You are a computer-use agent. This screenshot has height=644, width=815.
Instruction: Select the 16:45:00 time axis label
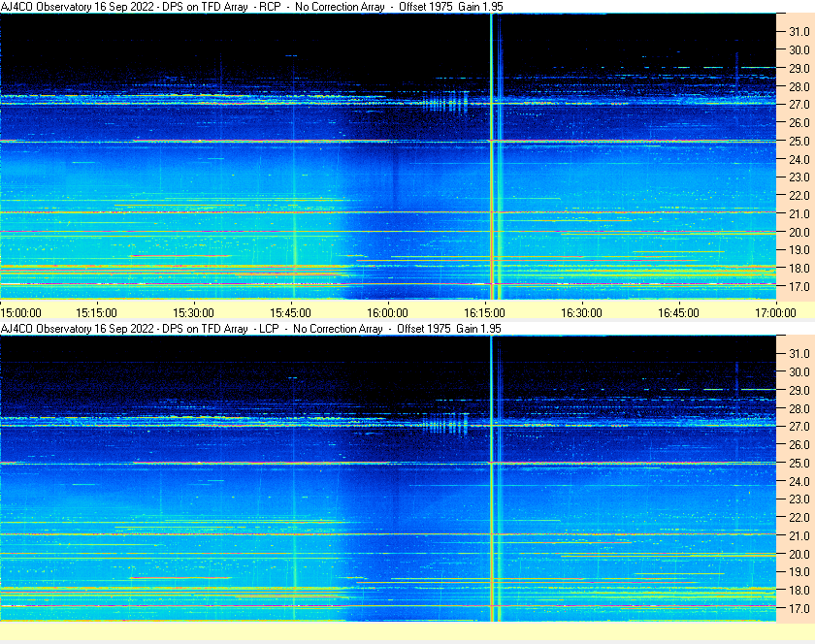[x=679, y=313]
